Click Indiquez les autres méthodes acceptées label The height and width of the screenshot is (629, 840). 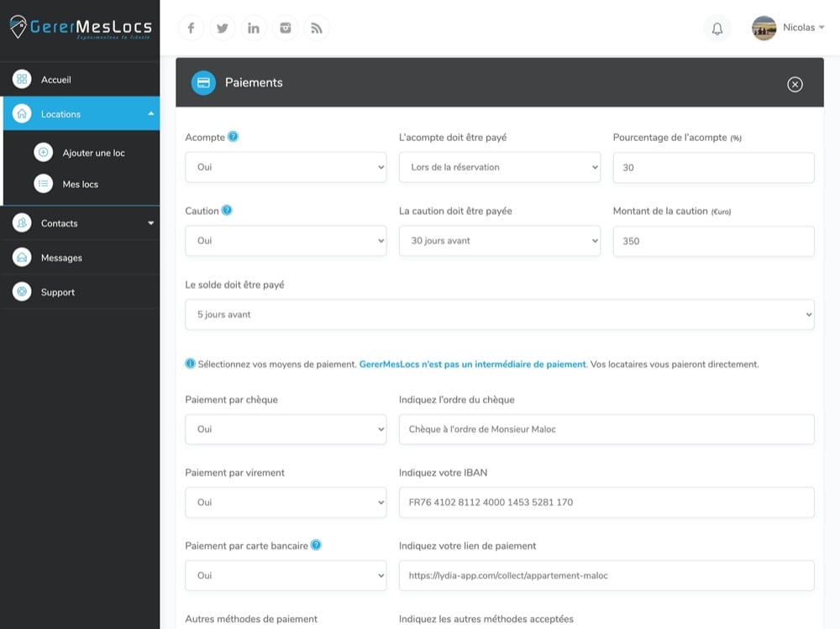pos(486,619)
